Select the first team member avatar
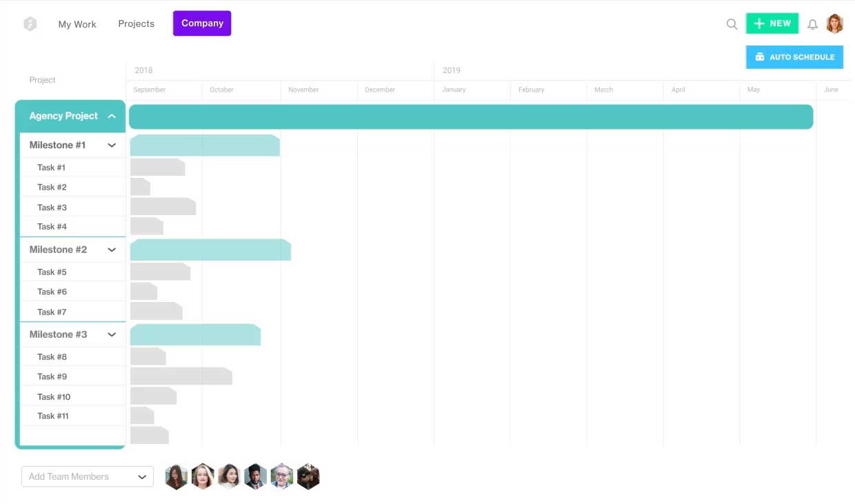The width and height of the screenshot is (855, 504). 176,476
